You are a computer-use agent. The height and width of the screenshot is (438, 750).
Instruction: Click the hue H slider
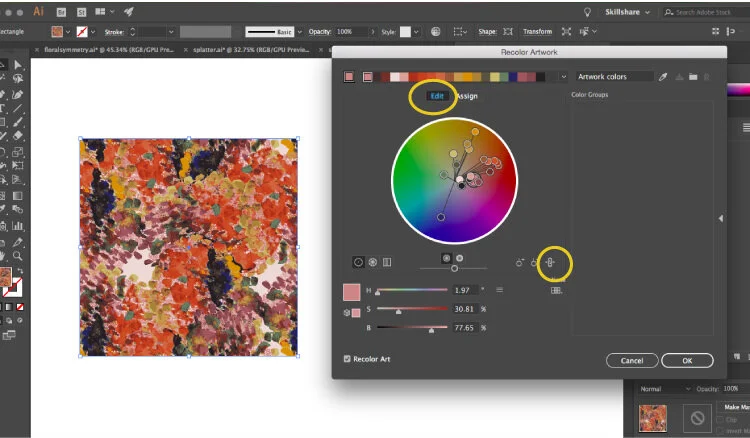412,290
